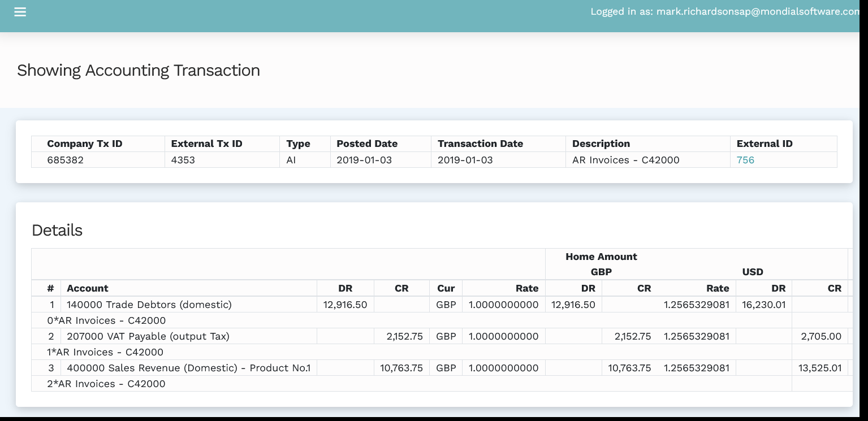This screenshot has width=868, height=421.
Task: Click the Description column header
Action: [x=601, y=144]
